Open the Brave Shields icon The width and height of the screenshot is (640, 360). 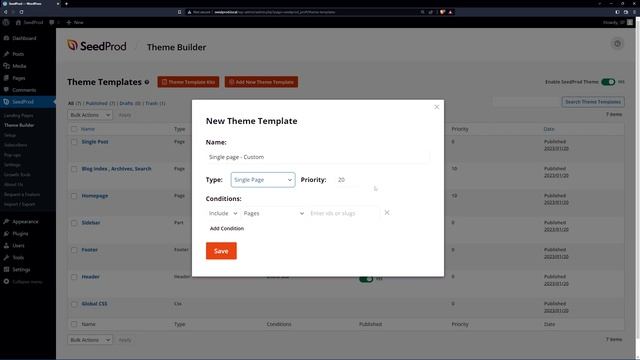(442, 12)
